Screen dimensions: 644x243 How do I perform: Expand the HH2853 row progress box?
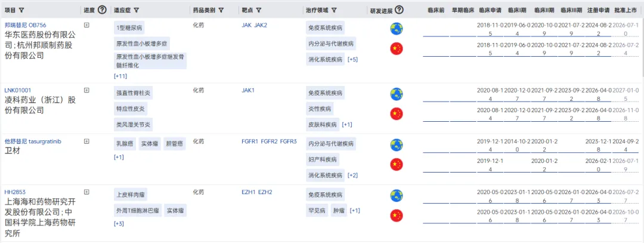click(x=86, y=192)
